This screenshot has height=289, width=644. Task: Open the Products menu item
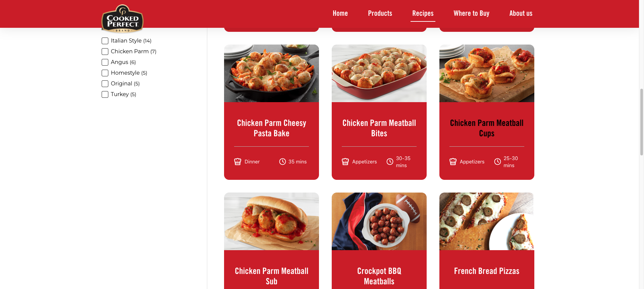(380, 13)
